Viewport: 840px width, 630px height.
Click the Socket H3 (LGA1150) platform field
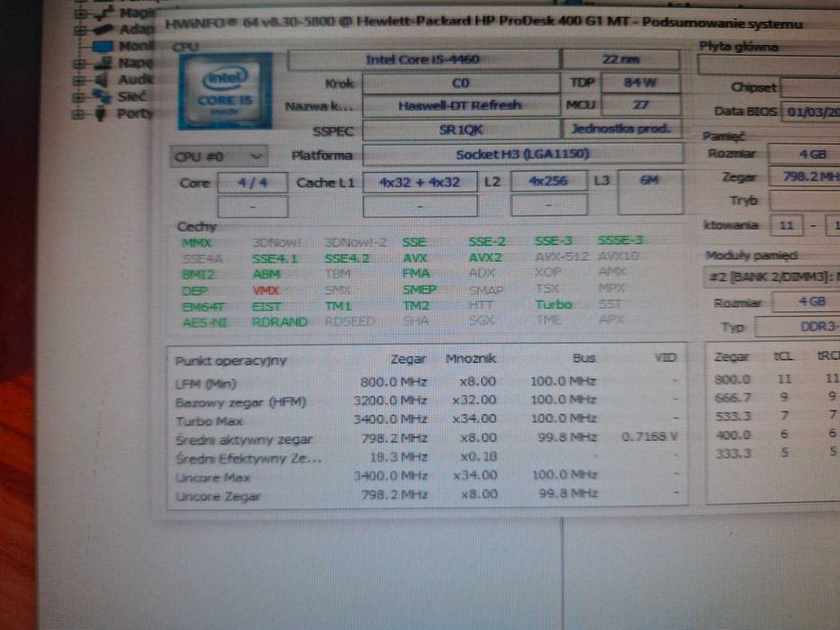[523, 154]
